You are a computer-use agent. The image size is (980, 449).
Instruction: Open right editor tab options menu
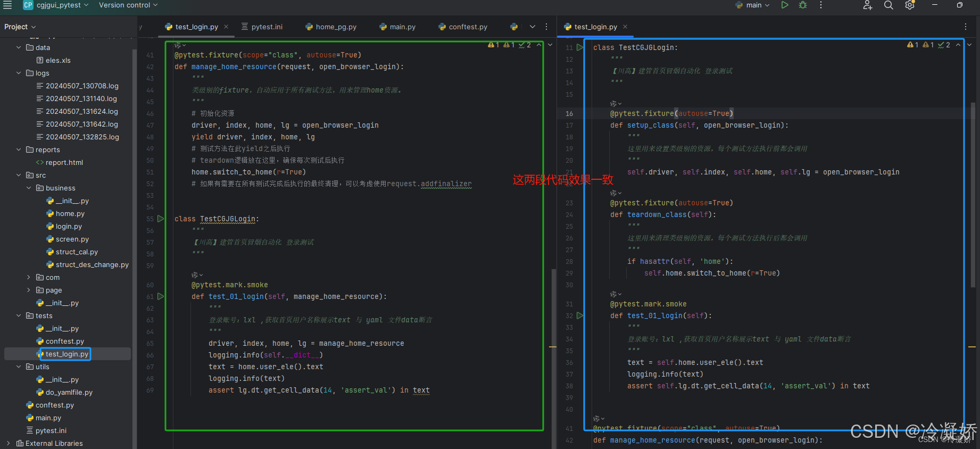coord(966,27)
